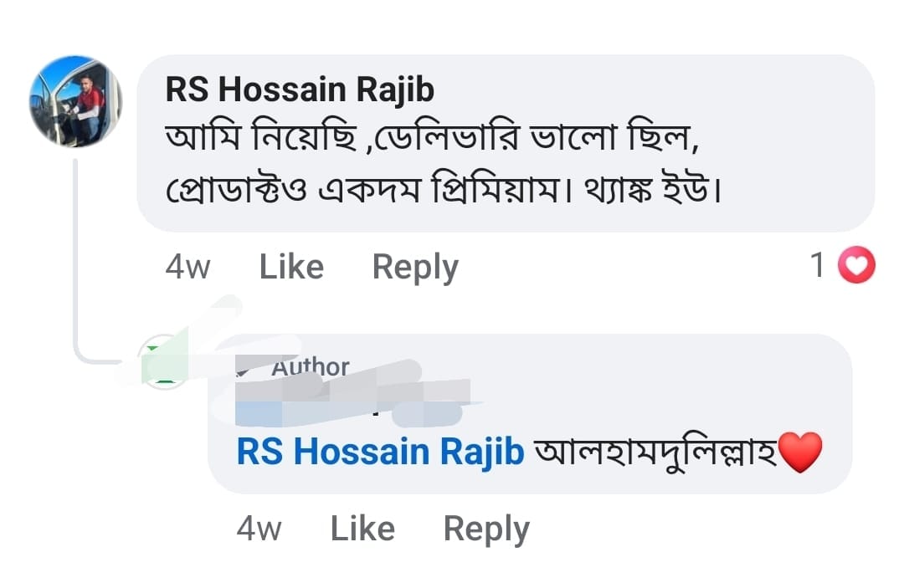
Task: Click the red heart reaction icon
Action: tap(855, 266)
